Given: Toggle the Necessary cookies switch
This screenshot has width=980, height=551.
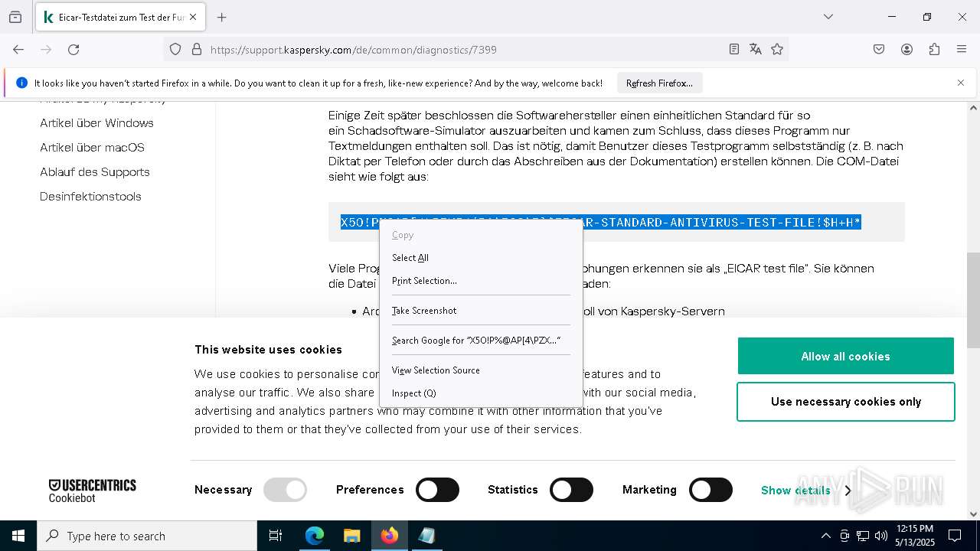Looking at the screenshot, I should pos(285,490).
